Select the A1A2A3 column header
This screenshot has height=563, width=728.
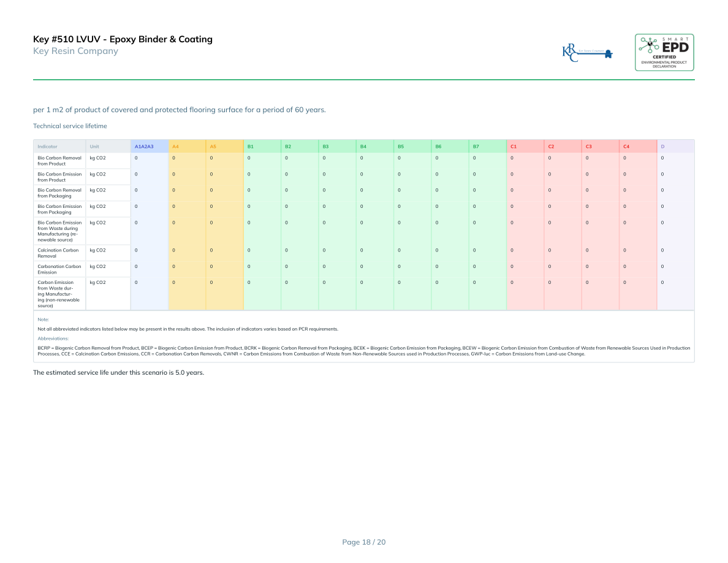pos(144,147)
